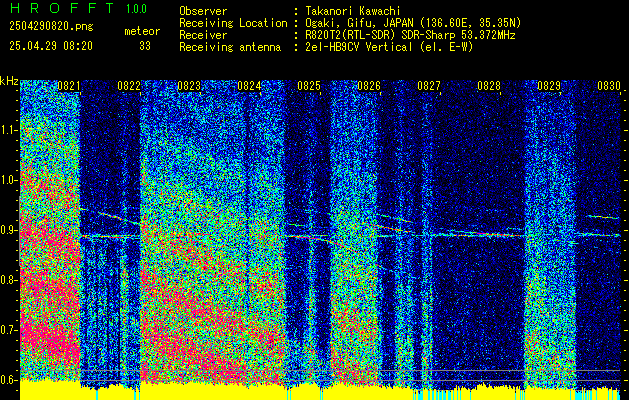The height and width of the screenshot is (400, 629).
Task: Click the Observer field label
Action: pos(203,11)
